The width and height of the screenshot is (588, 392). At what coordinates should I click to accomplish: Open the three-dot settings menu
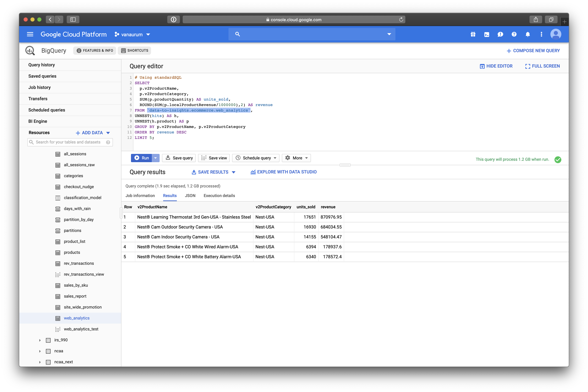click(x=541, y=34)
